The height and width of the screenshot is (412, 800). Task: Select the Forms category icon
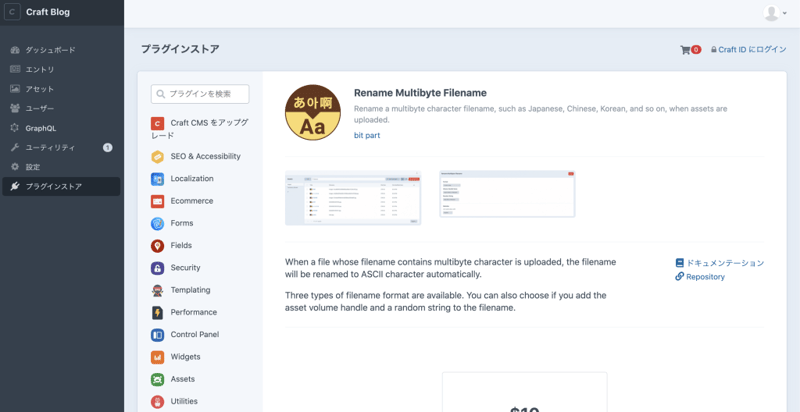(x=157, y=223)
